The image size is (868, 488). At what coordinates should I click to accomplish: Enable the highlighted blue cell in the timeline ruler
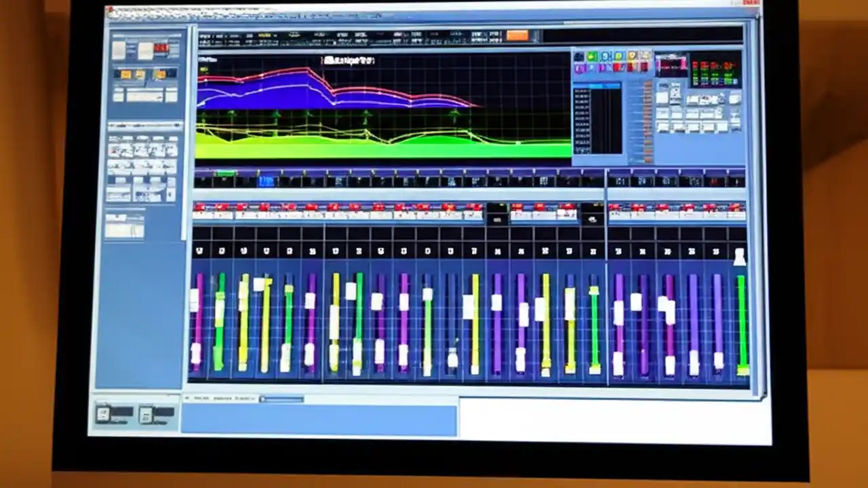click(266, 181)
